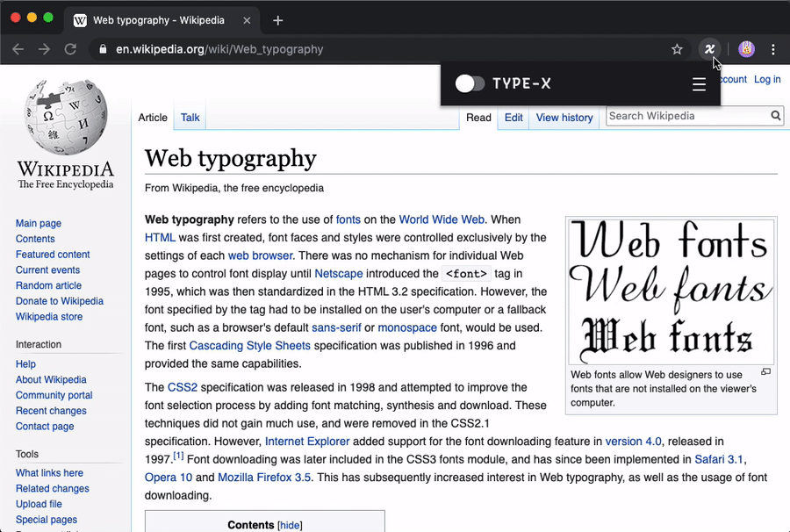This screenshot has width=790, height=532.
Task: Follow the Internet Explorer link
Action: coord(307,442)
